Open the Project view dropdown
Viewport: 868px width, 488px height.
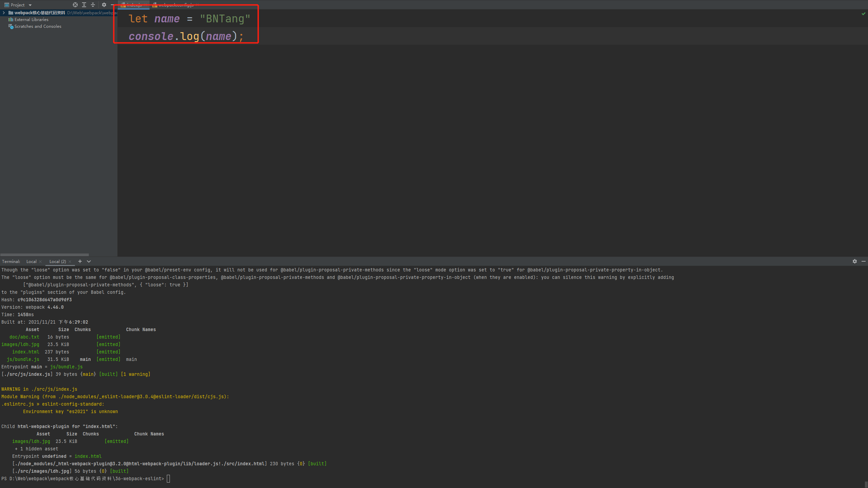30,5
